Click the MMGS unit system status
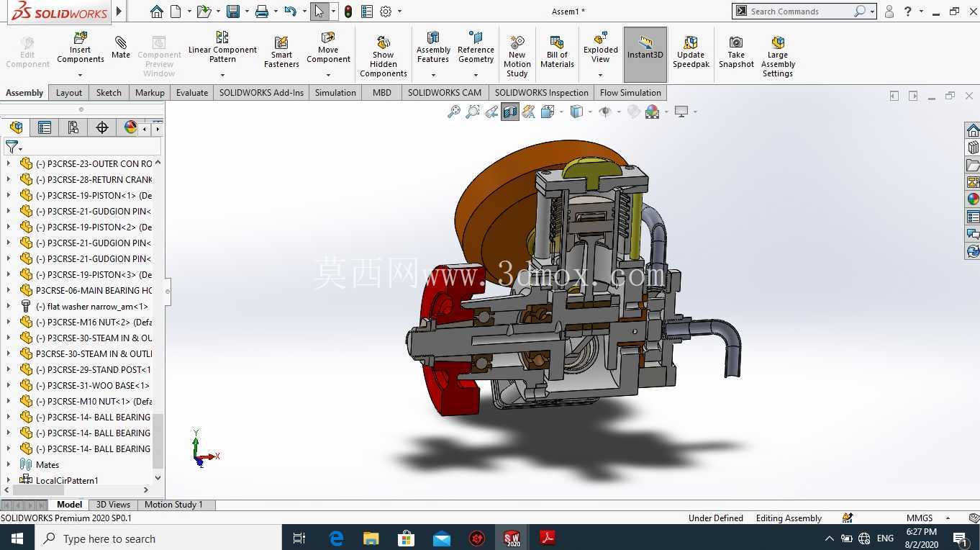 920,518
